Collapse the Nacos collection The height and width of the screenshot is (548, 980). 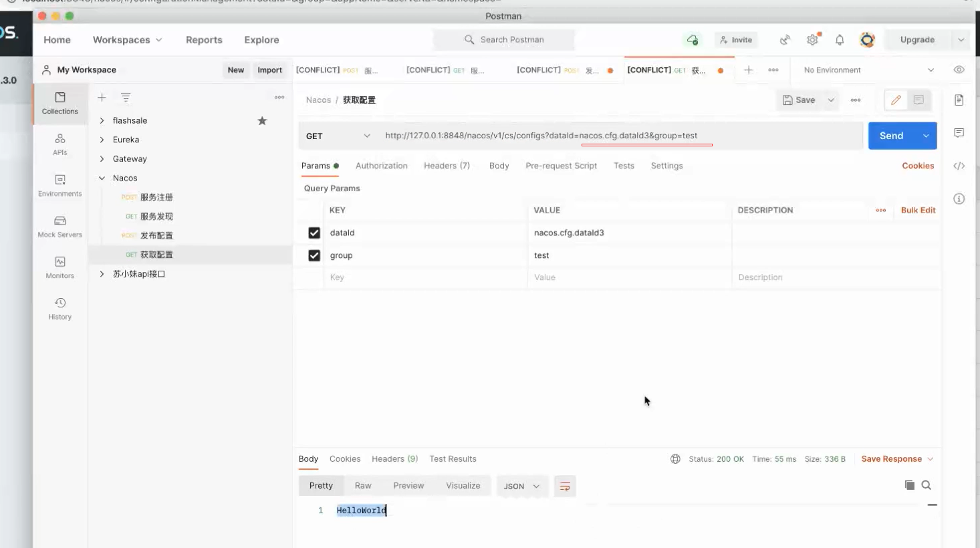(x=102, y=178)
